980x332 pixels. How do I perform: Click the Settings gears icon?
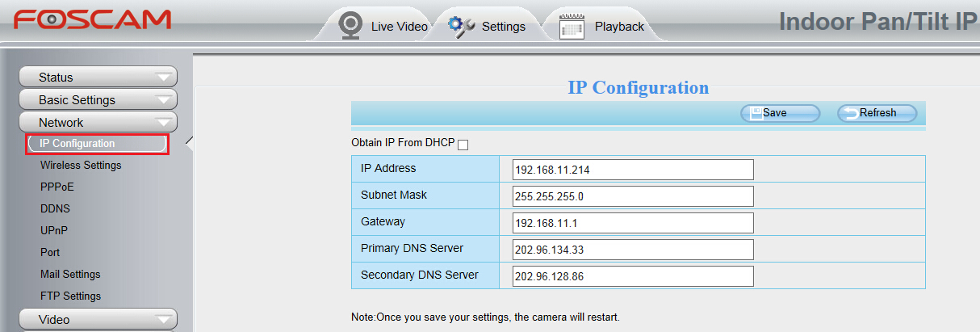[462, 26]
